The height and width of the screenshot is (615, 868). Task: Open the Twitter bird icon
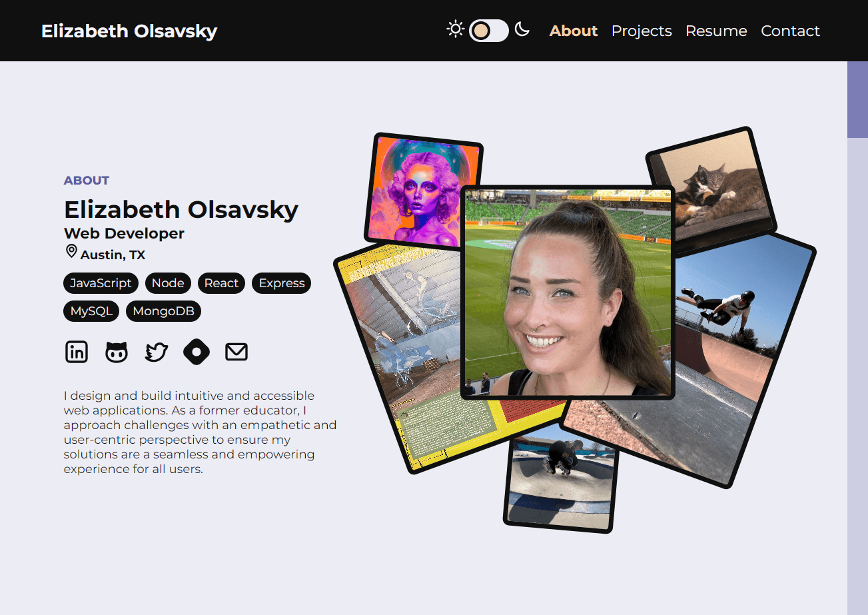[157, 352]
